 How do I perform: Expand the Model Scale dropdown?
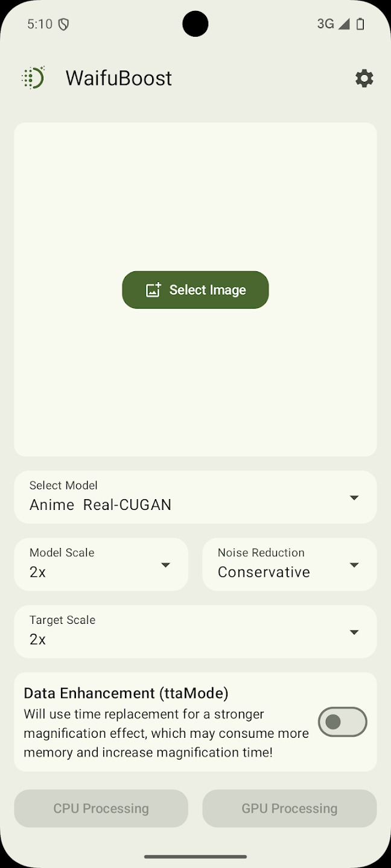(101, 564)
